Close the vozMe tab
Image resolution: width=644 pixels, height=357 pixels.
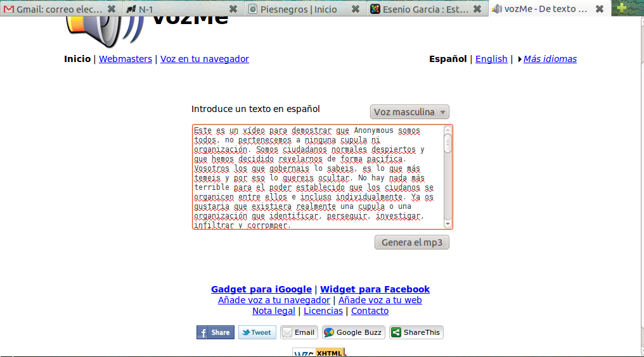coord(599,9)
